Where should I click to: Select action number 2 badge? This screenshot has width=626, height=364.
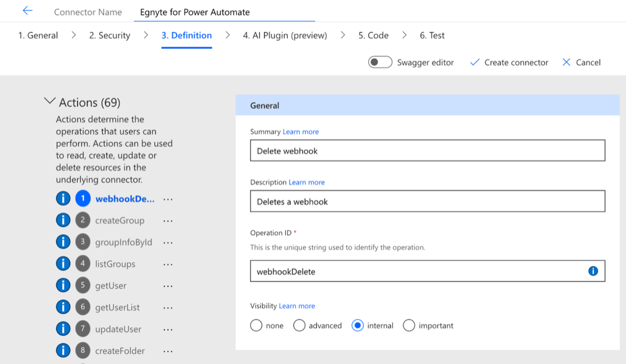(x=83, y=220)
